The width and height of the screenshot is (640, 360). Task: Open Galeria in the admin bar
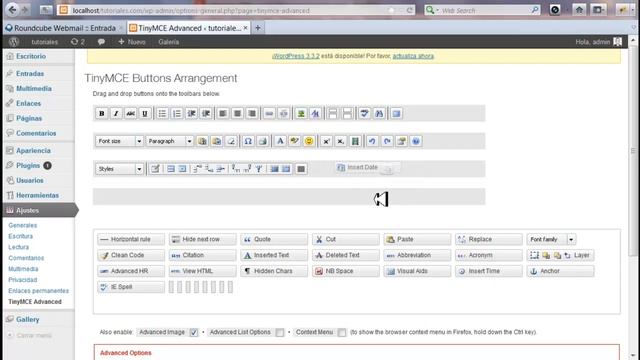coord(169,42)
